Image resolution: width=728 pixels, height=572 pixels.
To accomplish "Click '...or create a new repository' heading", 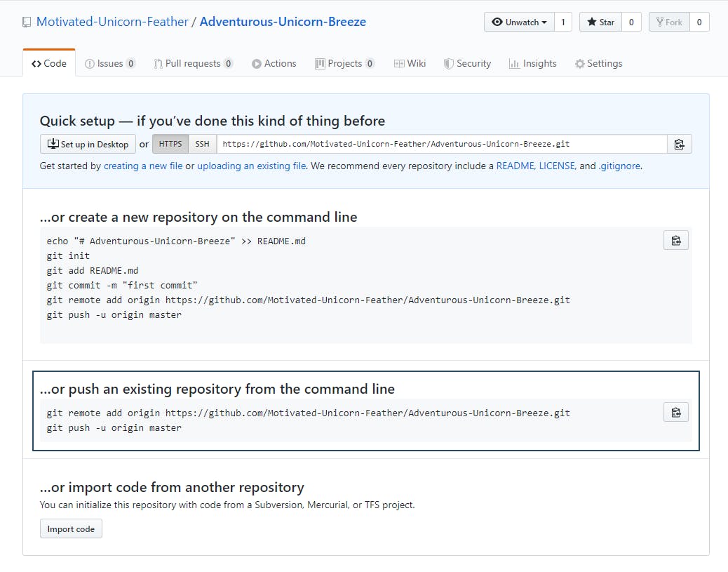I will (x=198, y=217).
